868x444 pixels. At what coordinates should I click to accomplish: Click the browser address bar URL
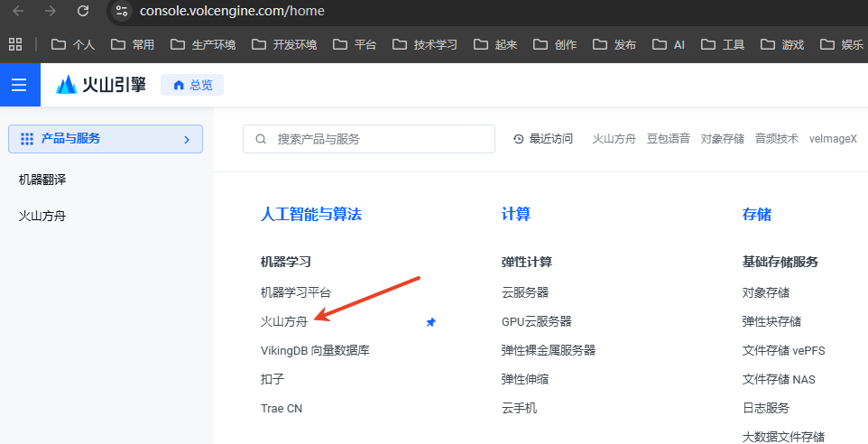tap(232, 11)
